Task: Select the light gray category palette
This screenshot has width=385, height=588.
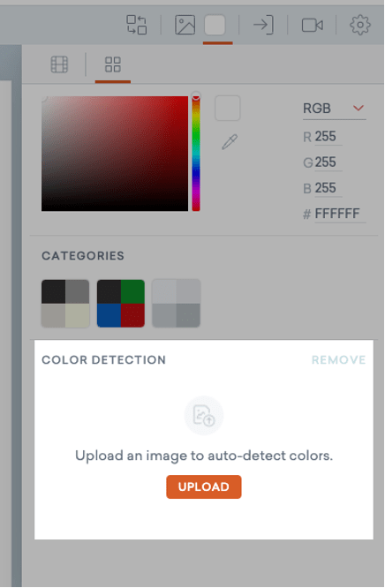Action: coord(176,304)
